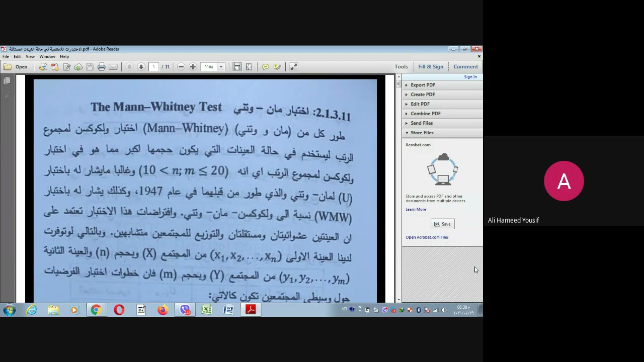Go to the previous page arrow
644x362 pixels.
click(x=129, y=67)
